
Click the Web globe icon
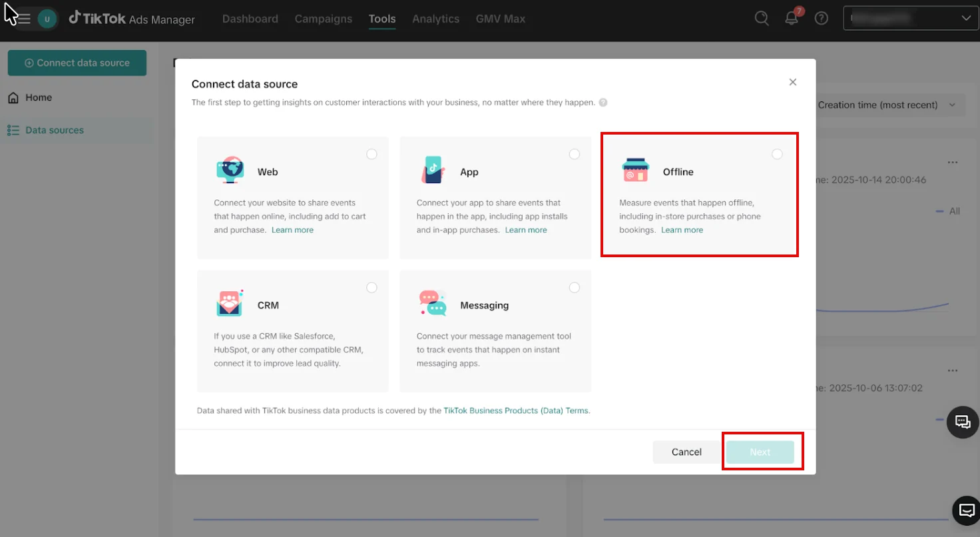tap(230, 171)
